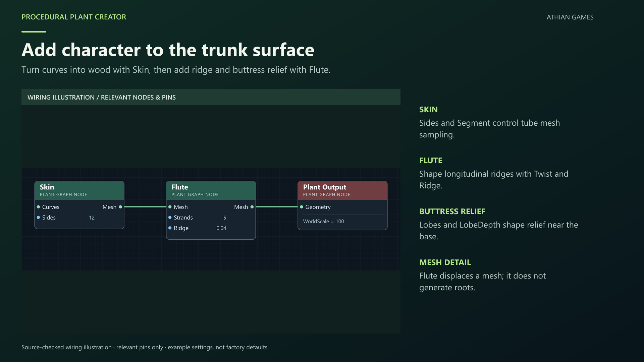
Task: Click the Sides value 12
Action: [92, 218]
